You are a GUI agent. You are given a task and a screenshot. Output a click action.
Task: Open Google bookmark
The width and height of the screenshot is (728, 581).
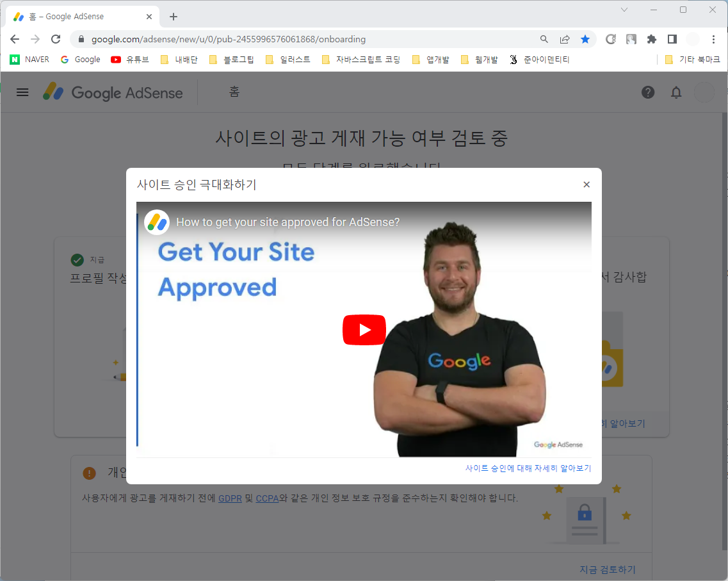coord(81,60)
